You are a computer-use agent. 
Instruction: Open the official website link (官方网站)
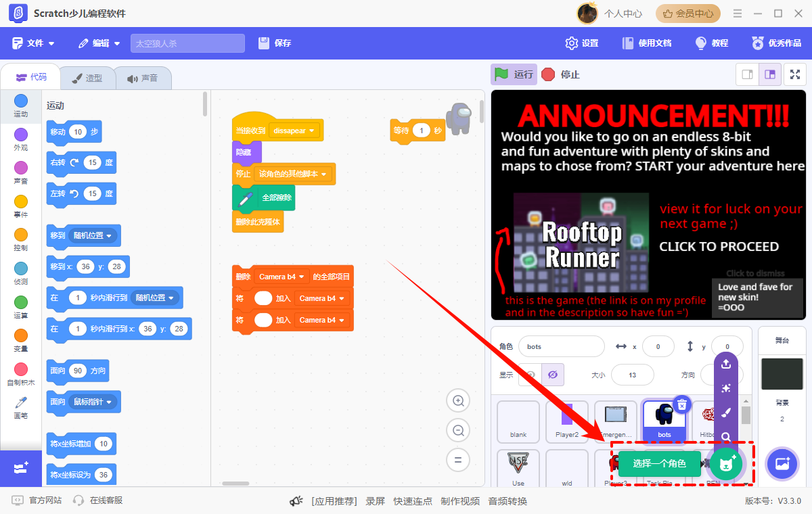(37, 500)
